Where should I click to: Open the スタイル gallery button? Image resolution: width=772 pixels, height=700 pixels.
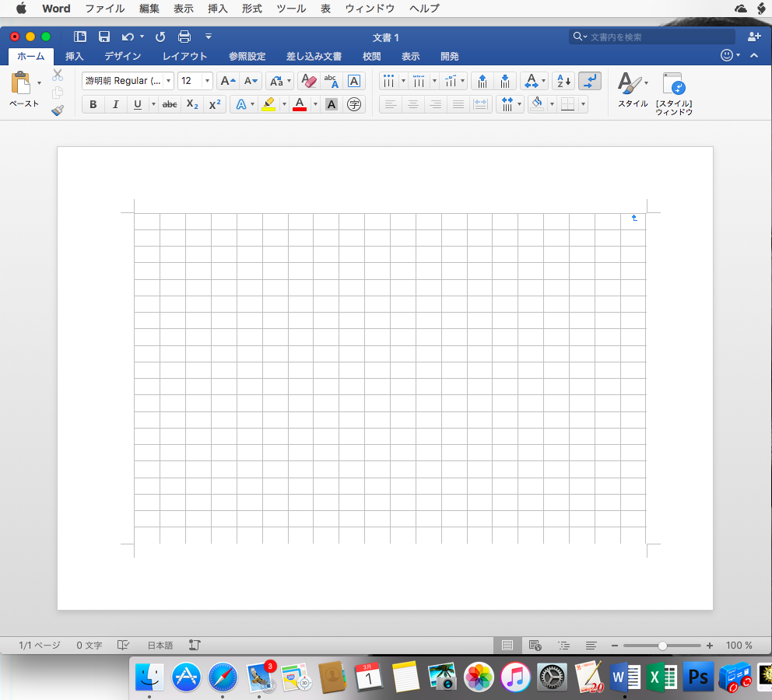632,89
